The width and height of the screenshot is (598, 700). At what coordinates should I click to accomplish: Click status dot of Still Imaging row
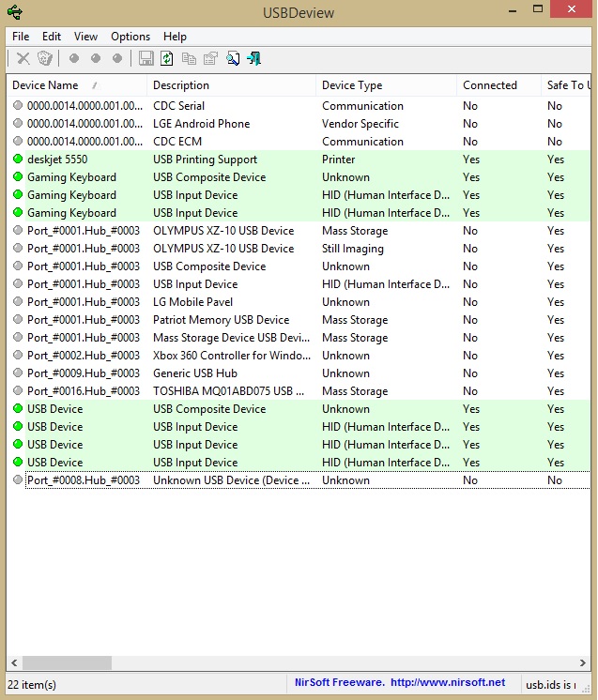pyautogui.click(x=18, y=248)
